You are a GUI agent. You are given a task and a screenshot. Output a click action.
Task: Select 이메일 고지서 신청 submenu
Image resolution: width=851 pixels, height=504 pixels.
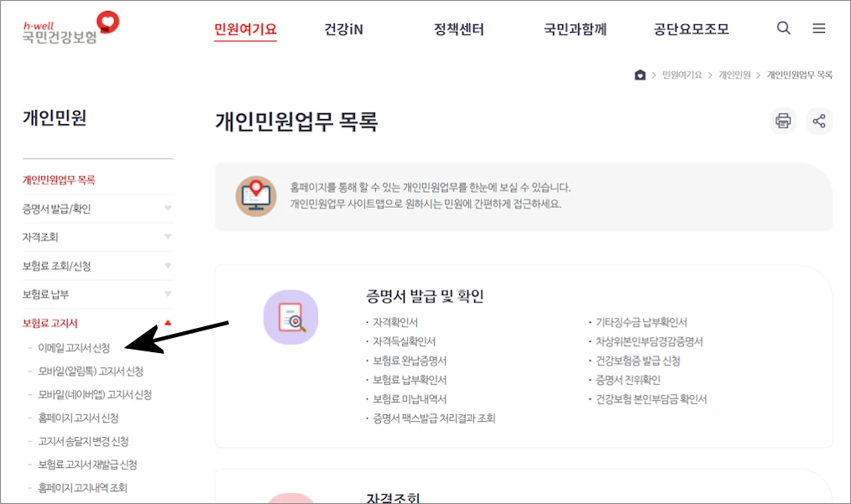(x=74, y=348)
